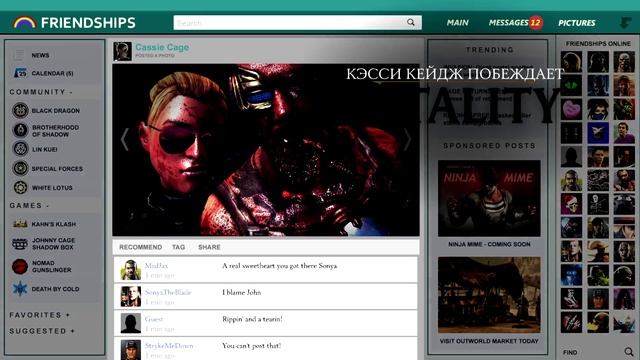This screenshot has height=360, width=640.
Task: Click the 'Rippin' and a tearin!' comment
Action: (x=252, y=319)
